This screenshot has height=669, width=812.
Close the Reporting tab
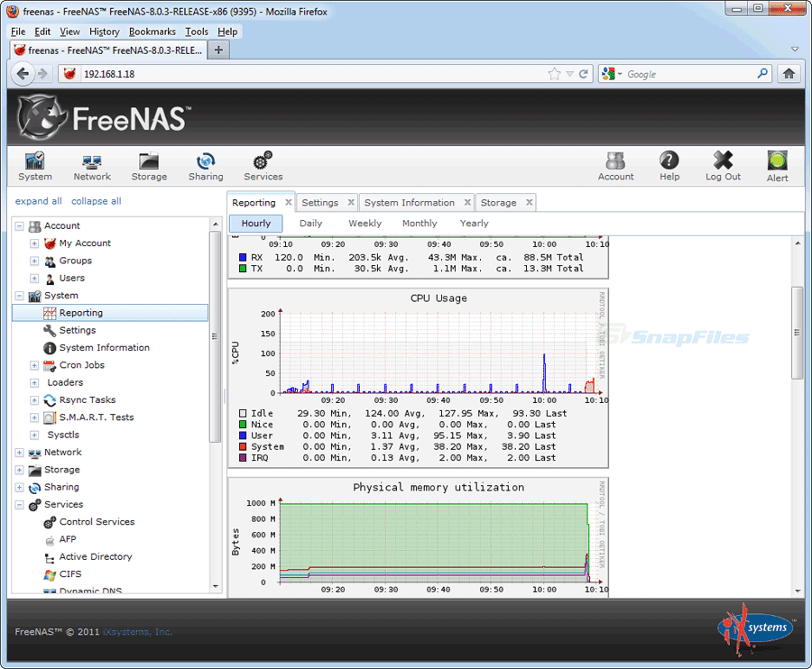[289, 202]
